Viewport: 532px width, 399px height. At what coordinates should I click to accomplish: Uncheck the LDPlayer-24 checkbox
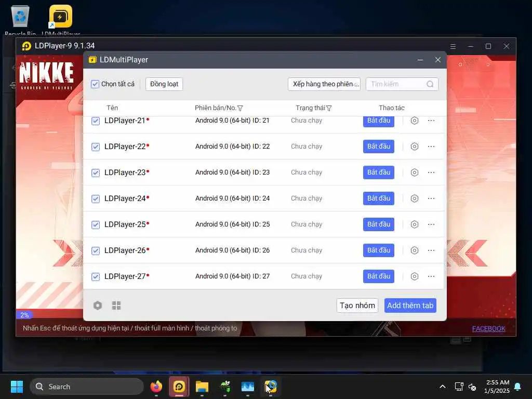(x=96, y=199)
